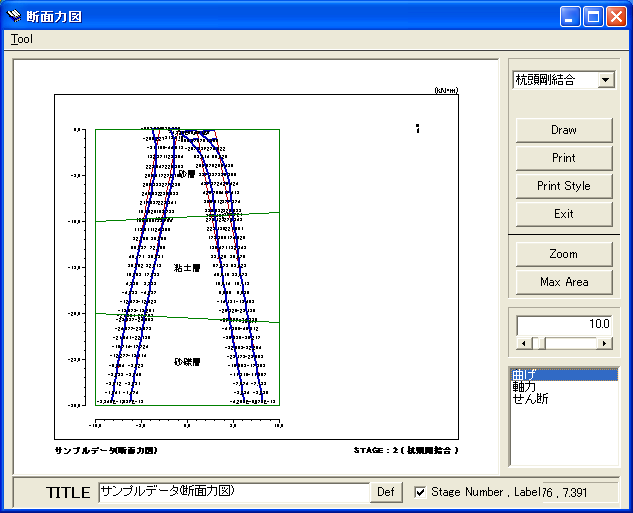The width and height of the screenshot is (633, 513).
Task: Click the Print button
Action: click(x=564, y=158)
